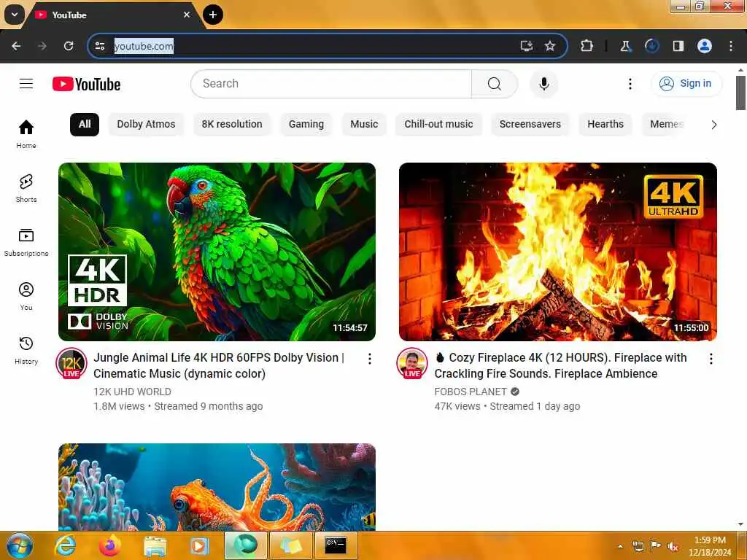
Task: Select the Screensavers chip
Action: pyautogui.click(x=530, y=124)
